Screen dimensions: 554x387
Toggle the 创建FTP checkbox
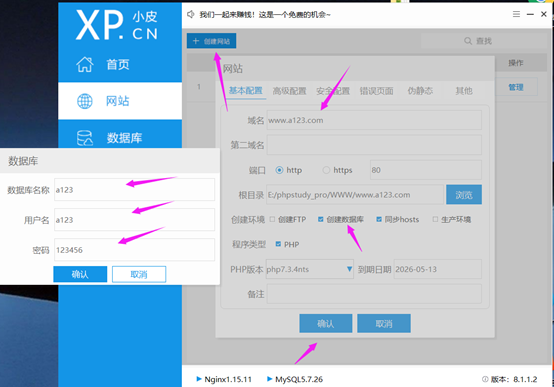click(x=272, y=219)
